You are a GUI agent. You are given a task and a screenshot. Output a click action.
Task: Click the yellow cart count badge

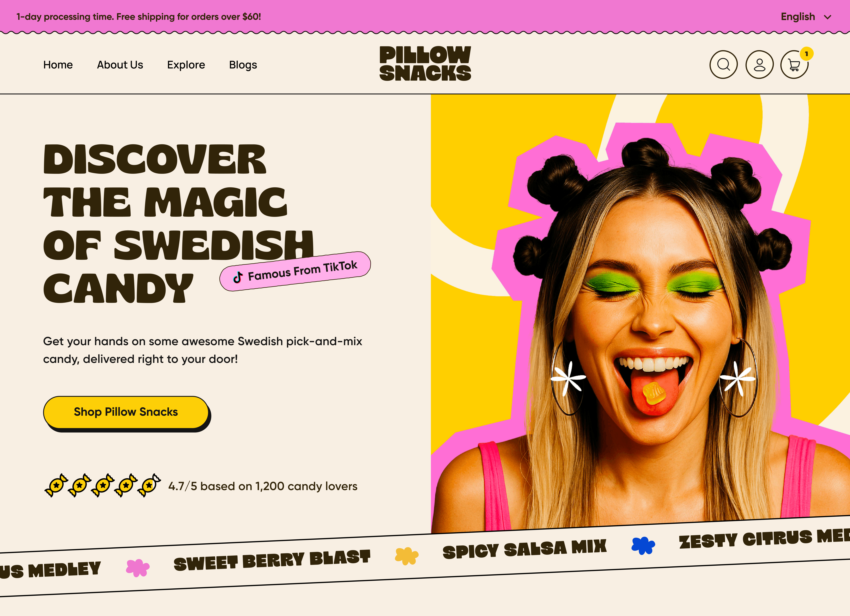[806, 54]
